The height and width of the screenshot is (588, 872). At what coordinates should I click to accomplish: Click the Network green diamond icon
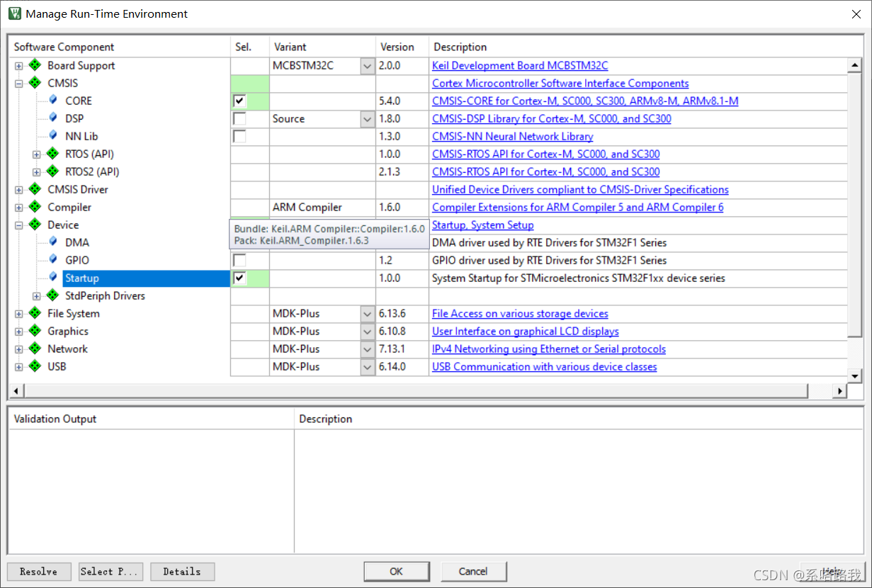pos(35,349)
